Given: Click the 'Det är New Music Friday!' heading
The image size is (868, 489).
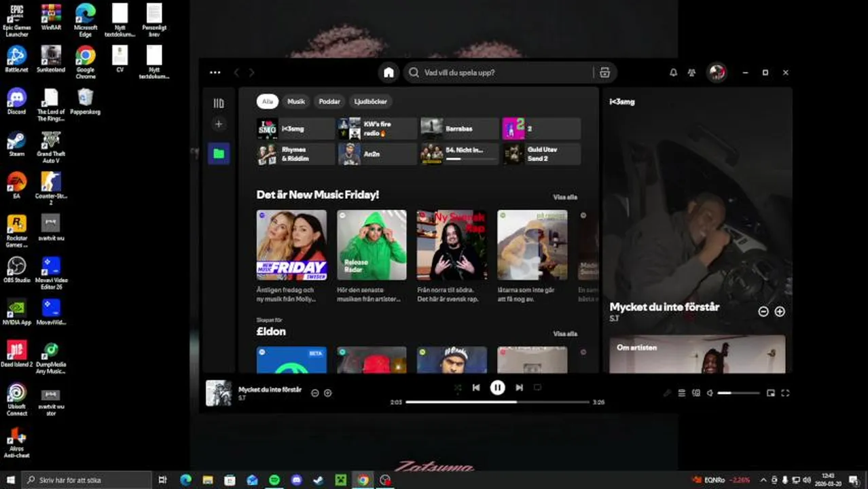Looking at the screenshot, I should 318,195.
